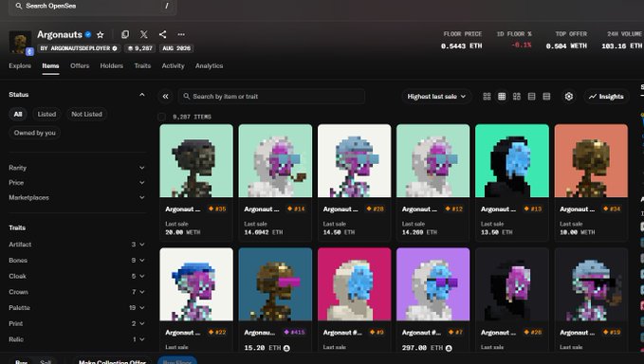Open Argonaut rank #12 thumbnail

(x=433, y=161)
